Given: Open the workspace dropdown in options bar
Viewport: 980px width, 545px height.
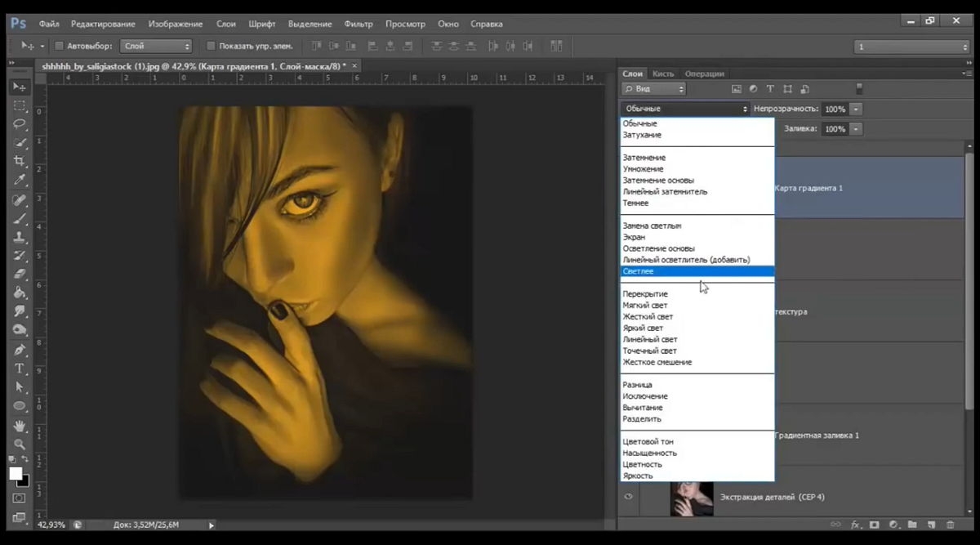Looking at the screenshot, I should tap(911, 47).
